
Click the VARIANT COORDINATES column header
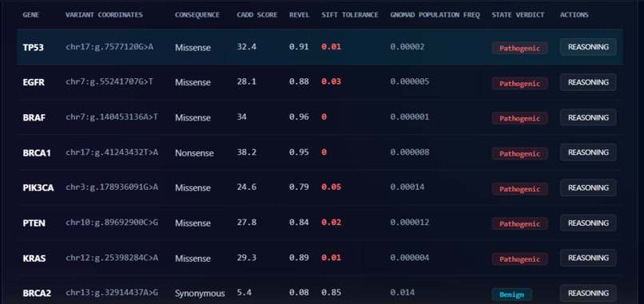point(104,15)
